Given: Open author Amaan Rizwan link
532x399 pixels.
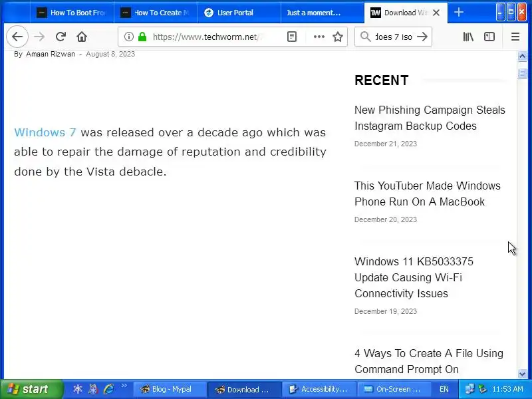Looking at the screenshot, I should [51, 54].
